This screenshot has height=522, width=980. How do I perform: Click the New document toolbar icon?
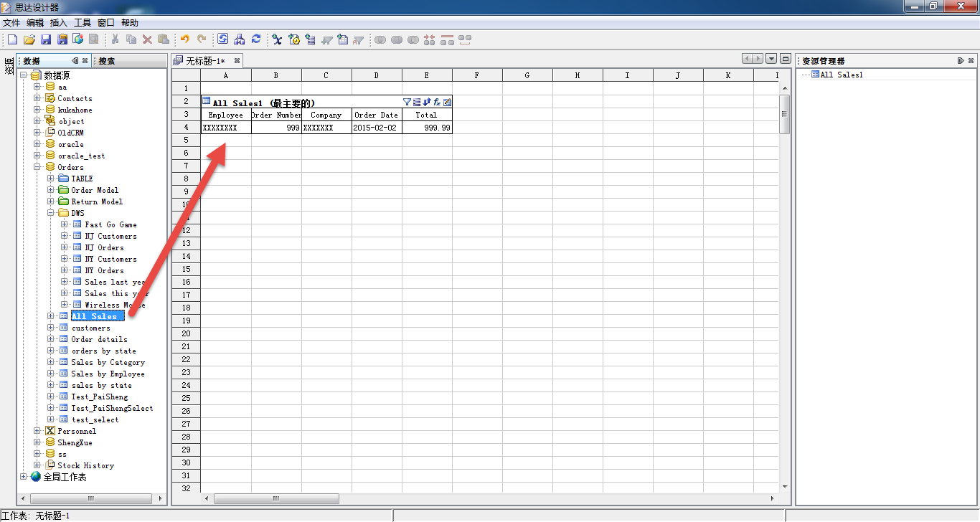click(x=11, y=40)
